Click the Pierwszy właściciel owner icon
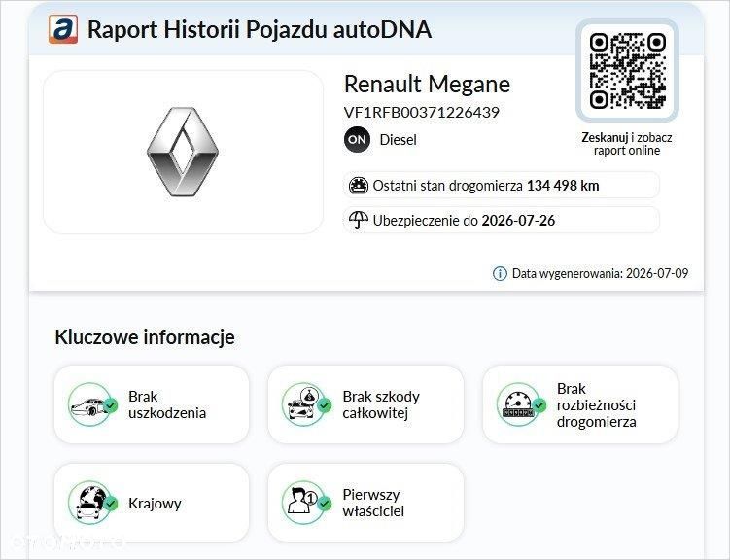 [x=306, y=503]
